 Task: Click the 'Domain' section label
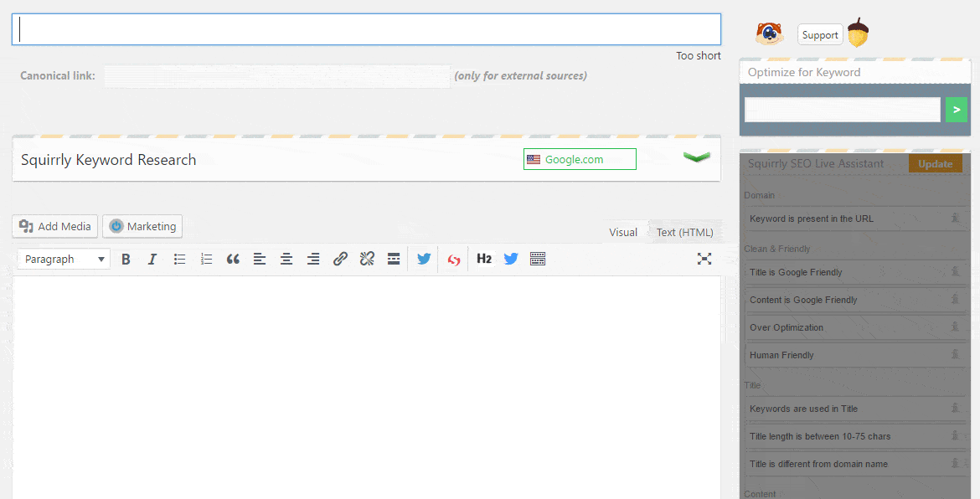tap(760, 195)
